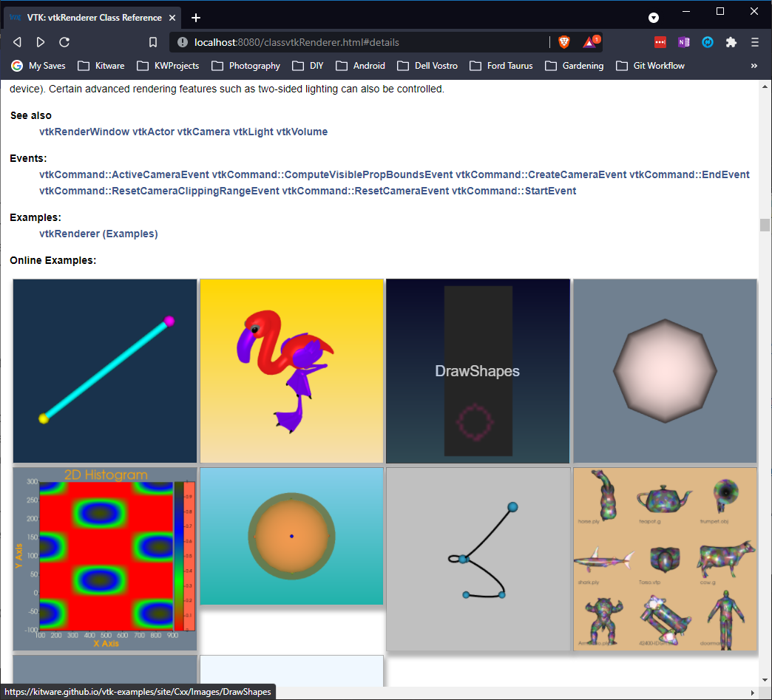
Task: Reload the page with the refresh icon
Action: [x=64, y=42]
